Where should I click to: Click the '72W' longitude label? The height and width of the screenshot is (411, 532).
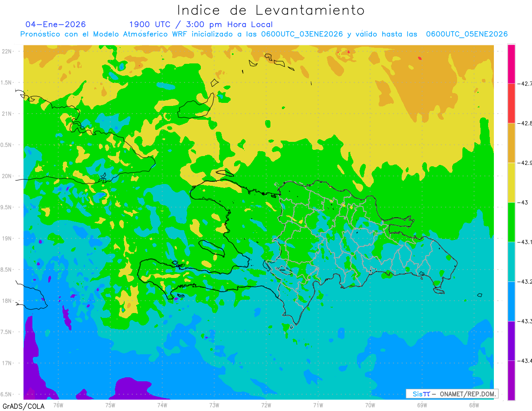point(266,405)
